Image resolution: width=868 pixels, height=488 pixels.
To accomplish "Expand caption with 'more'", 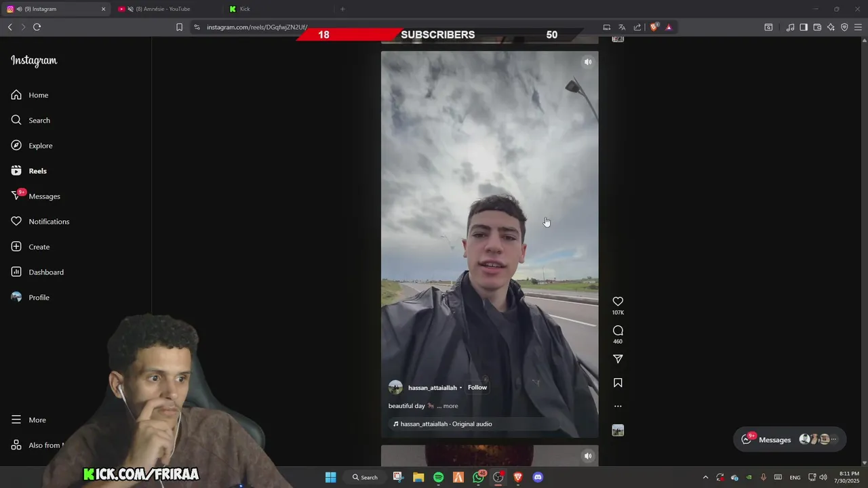I will [x=450, y=406].
